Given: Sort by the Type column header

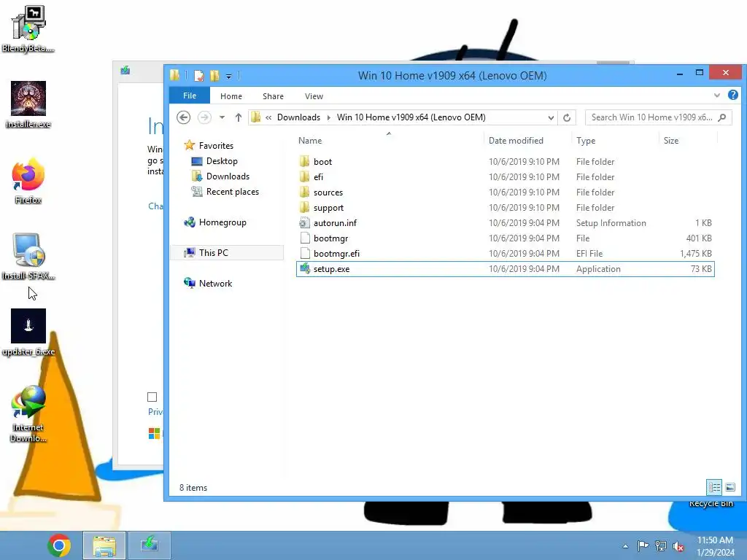Looking at the screenshot, I should tap(586, 141).
